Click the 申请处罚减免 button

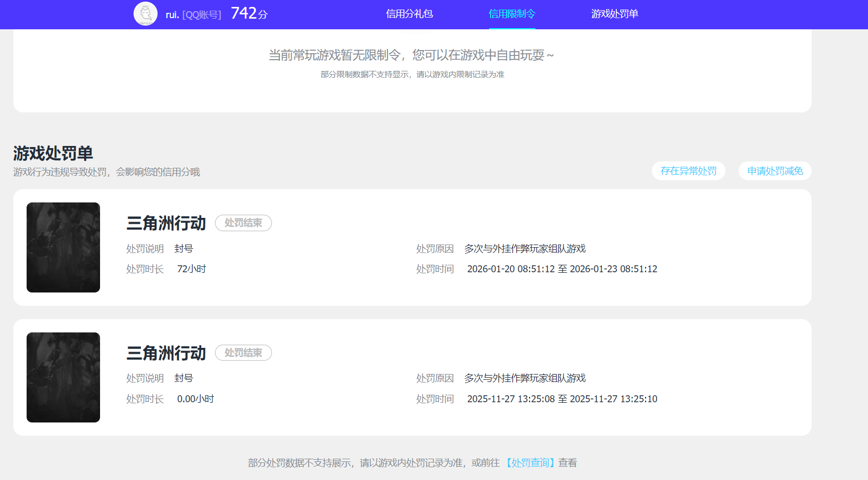[x=775, y=171]
